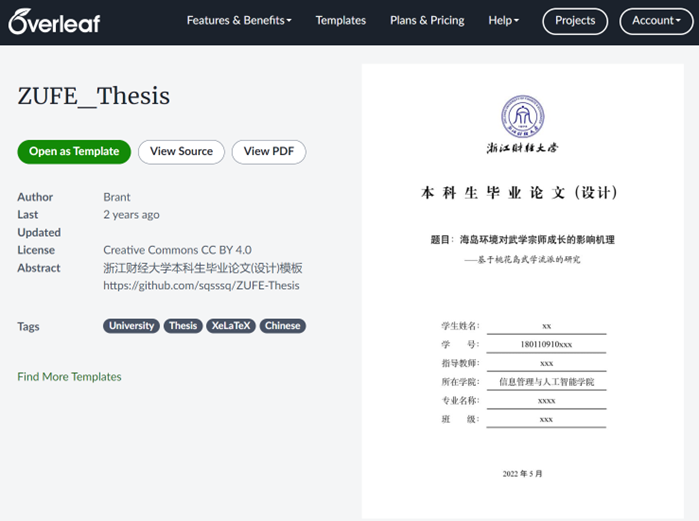Image resolution: width=699 pixels, height=521 pixels.
Task: Go to Plans & Pricing
Action: click(427, 20)
